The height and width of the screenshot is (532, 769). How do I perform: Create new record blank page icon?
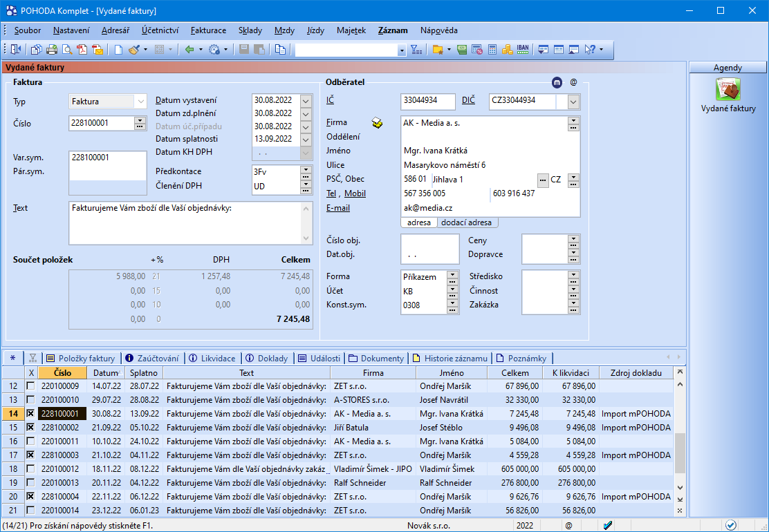tap(118, 50)
